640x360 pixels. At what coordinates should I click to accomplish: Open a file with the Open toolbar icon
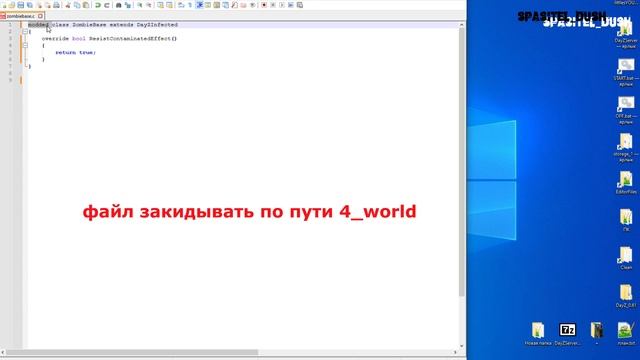pyautogui.click(x=11, y=5)
